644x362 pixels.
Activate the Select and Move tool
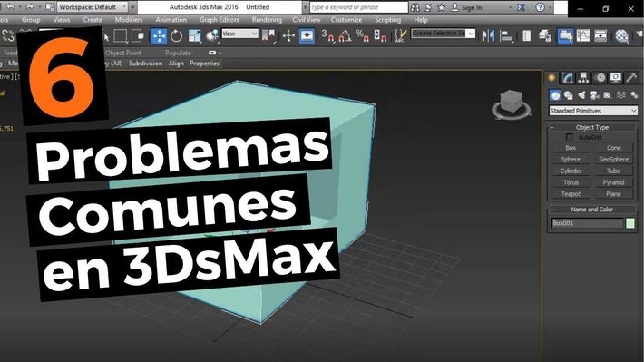159,36
